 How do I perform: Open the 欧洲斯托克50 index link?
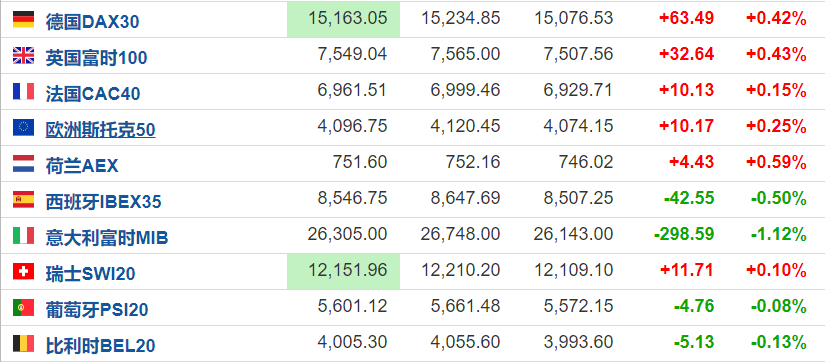coord(100,129)
